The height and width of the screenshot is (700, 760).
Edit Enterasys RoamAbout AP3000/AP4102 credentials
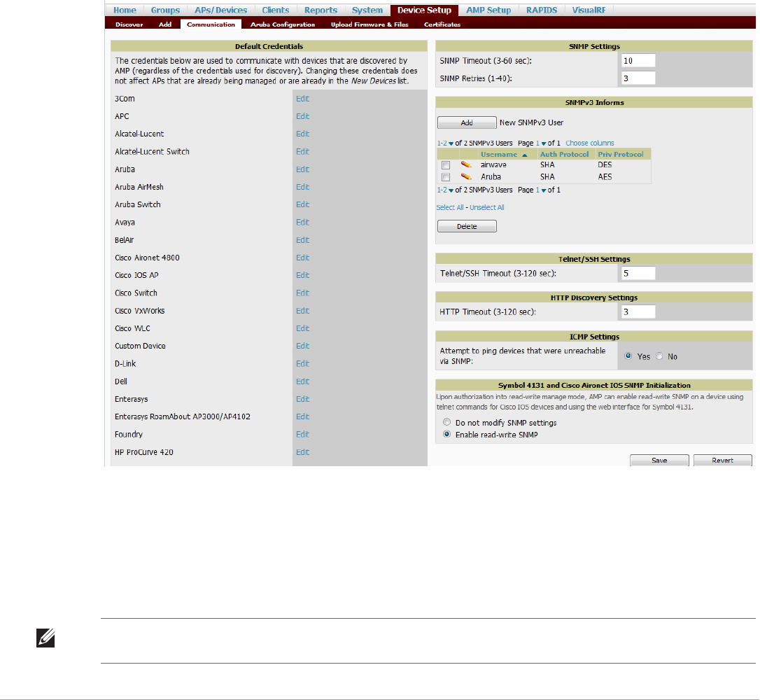click(x=302, y=417)
